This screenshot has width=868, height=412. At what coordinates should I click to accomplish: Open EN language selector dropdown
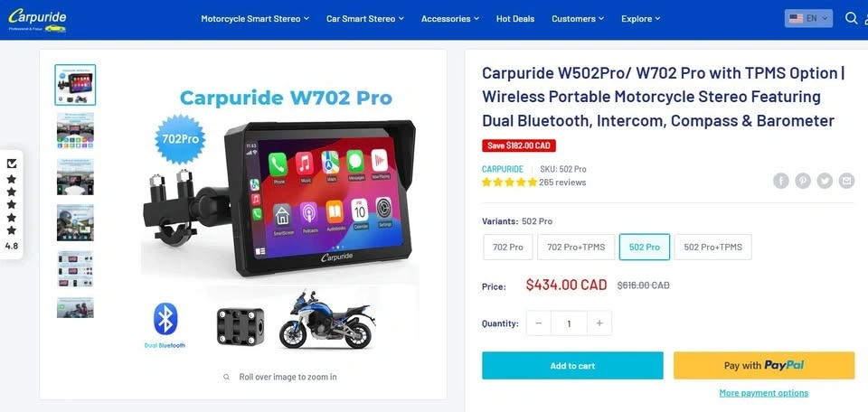[808, 18]
